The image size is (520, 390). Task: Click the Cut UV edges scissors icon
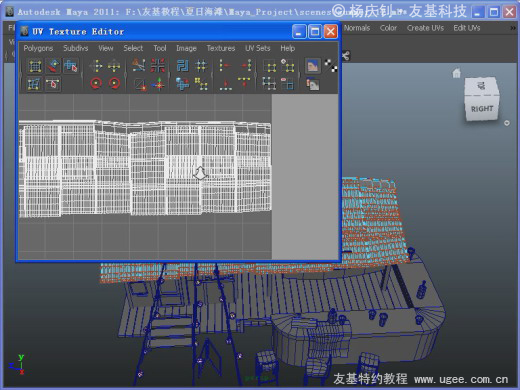pos(139,66)
